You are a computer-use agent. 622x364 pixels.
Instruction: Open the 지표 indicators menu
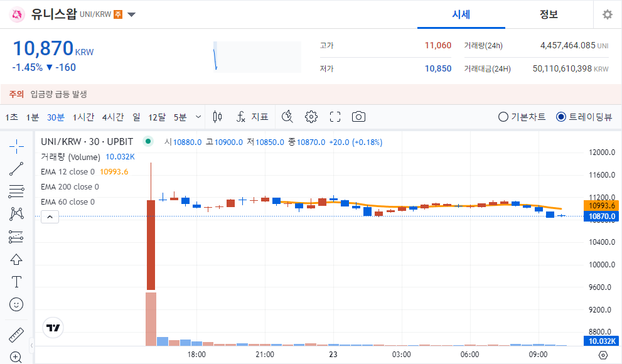[x=253, y=117]
